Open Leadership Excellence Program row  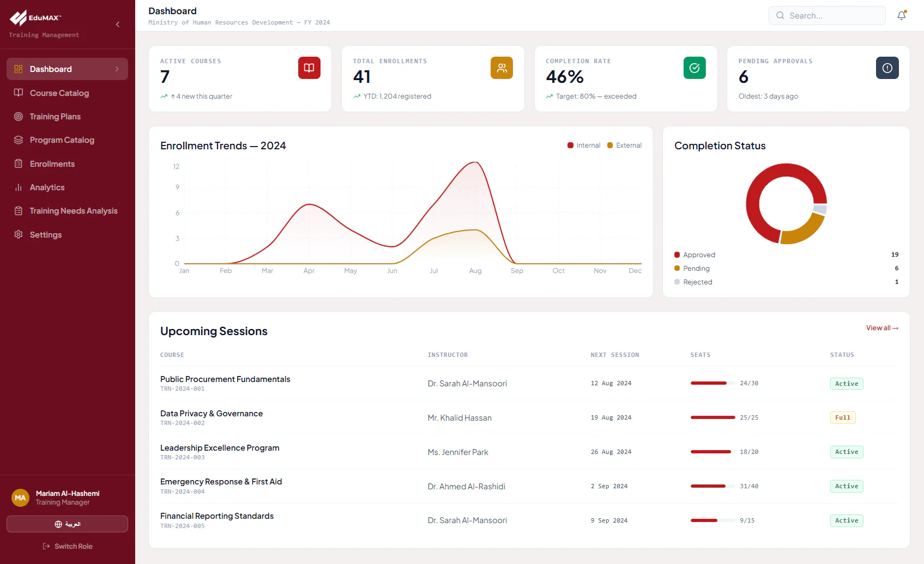(529, 452)
